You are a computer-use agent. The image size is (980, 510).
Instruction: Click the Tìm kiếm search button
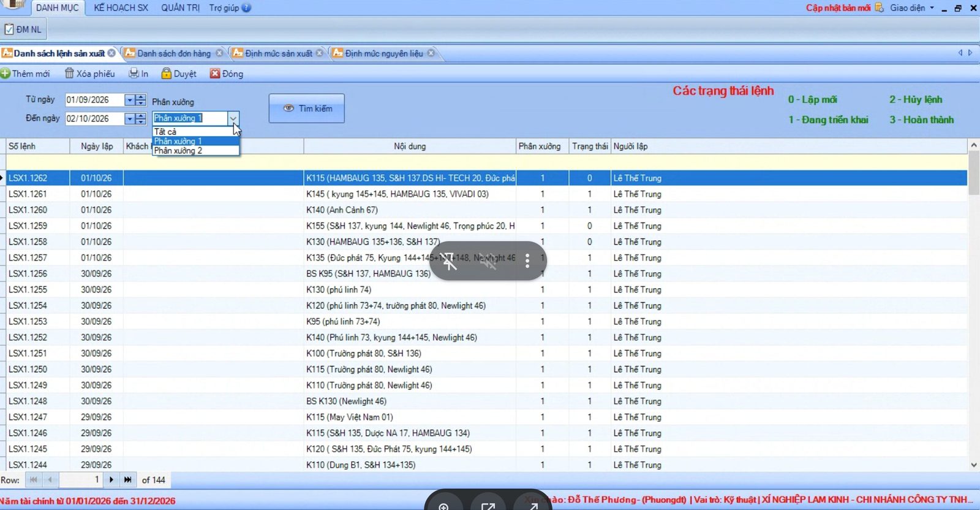pos(307,108)
